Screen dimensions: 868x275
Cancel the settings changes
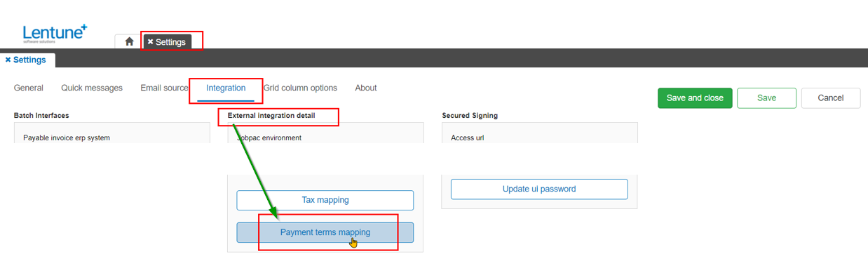pos(831,98)
